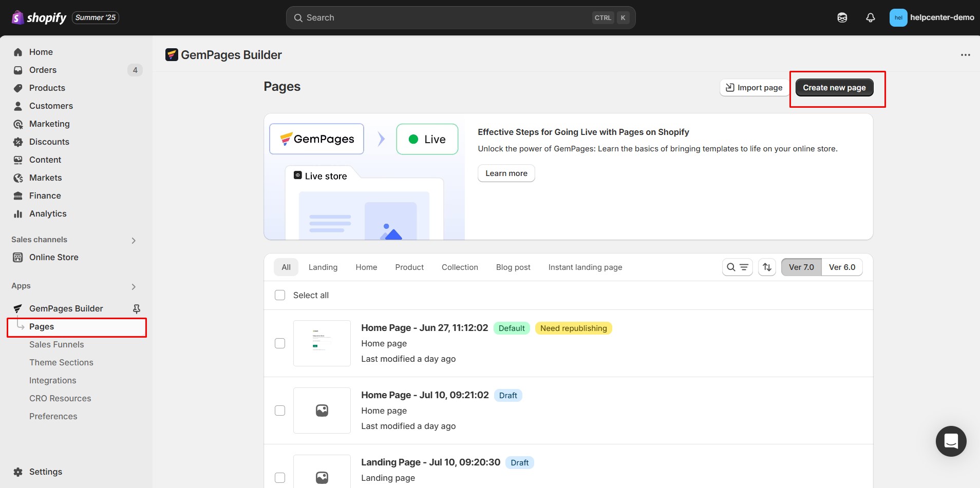Switch version toggle to Ver 6.0
980x488 pixels.
tap(841, 267)
